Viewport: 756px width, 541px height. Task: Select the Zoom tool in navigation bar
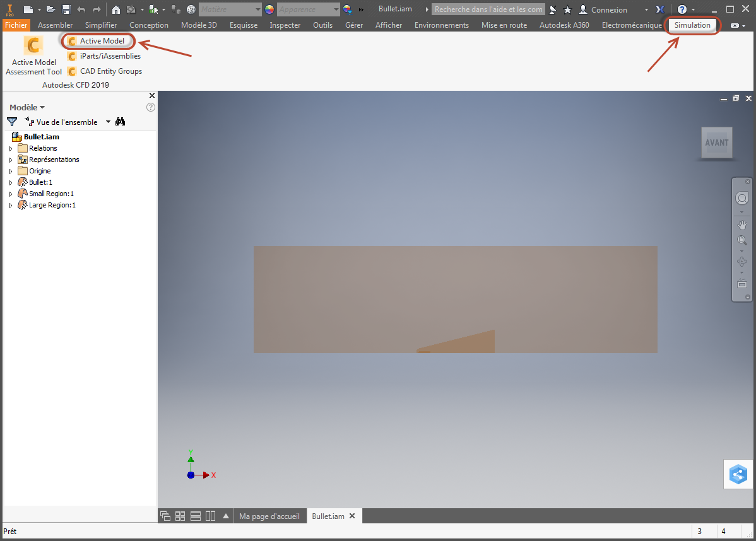[742, 240]
